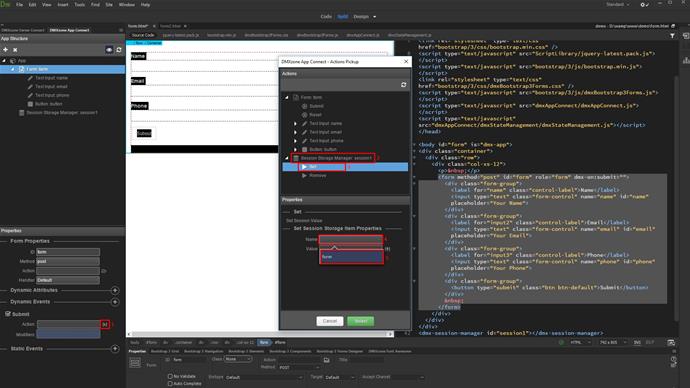Browse for Action file folder icon
Viewport: 690px width, 388px height.
(327, 360)
